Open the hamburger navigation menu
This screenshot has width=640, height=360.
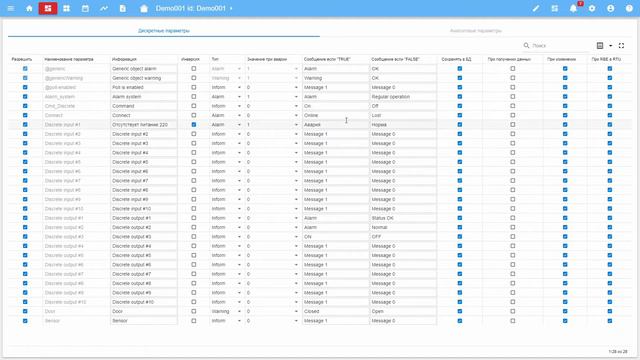click(x=11, y=8)
